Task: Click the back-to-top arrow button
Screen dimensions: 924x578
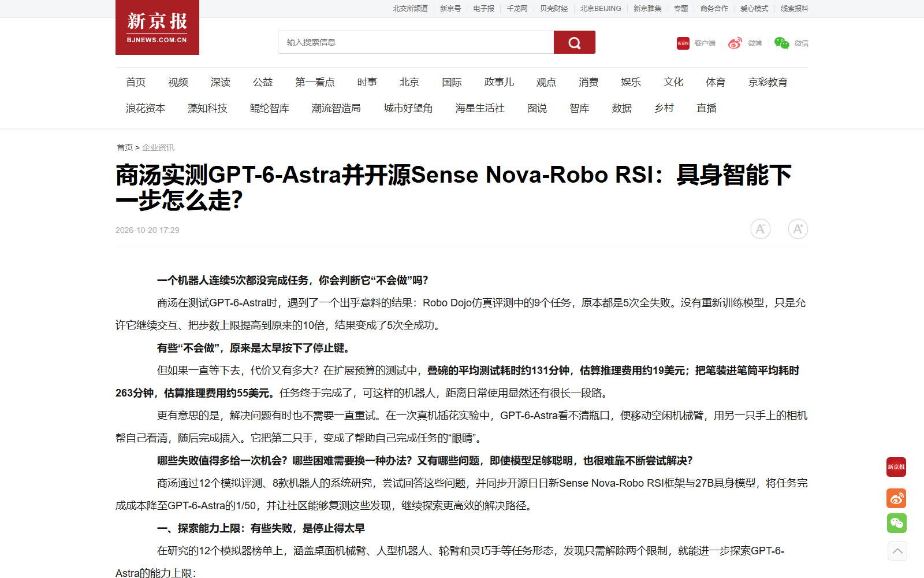Action: pyautogui.click(x=897, y=551)
